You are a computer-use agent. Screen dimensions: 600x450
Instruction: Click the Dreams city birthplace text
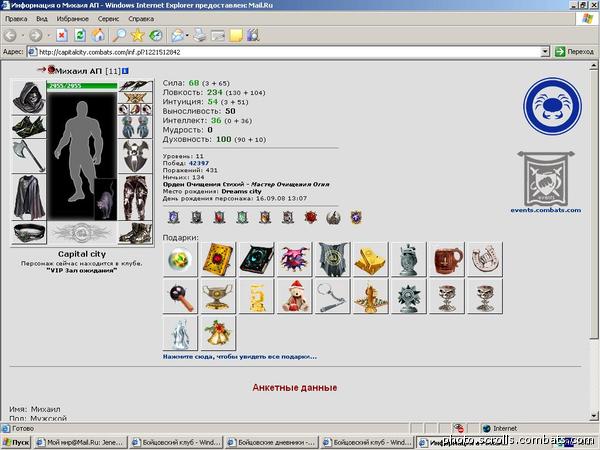241,191
